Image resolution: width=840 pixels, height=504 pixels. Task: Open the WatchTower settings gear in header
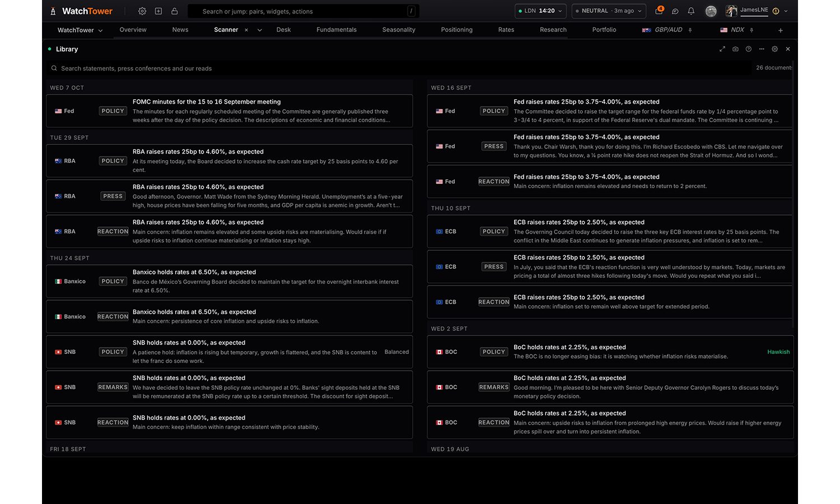[142, 11]
